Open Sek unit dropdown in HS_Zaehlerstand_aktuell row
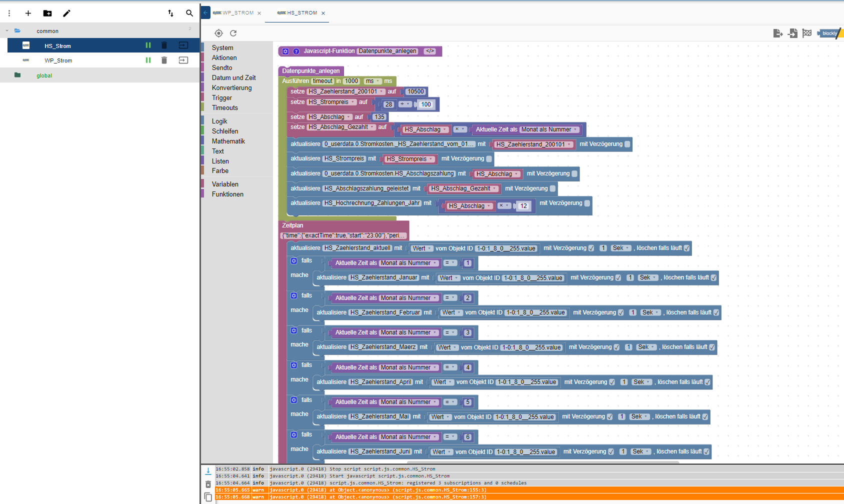This screenshot has width=844, height=504. [621, 248]
